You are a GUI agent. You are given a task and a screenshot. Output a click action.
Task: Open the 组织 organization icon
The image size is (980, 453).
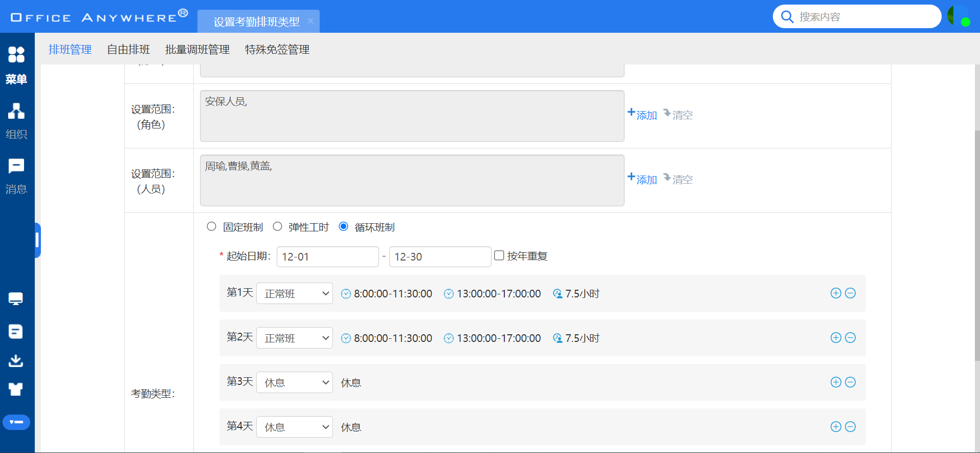[16, 111]
